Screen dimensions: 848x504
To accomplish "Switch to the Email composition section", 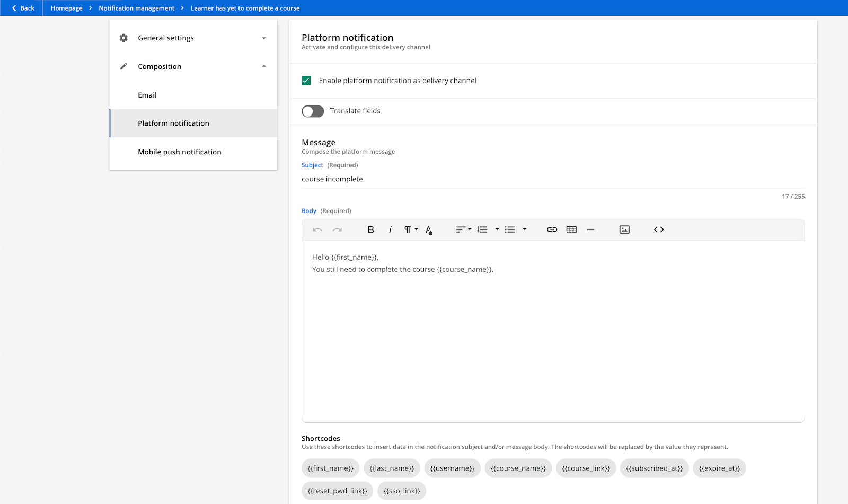I will (x=147, y=95).
